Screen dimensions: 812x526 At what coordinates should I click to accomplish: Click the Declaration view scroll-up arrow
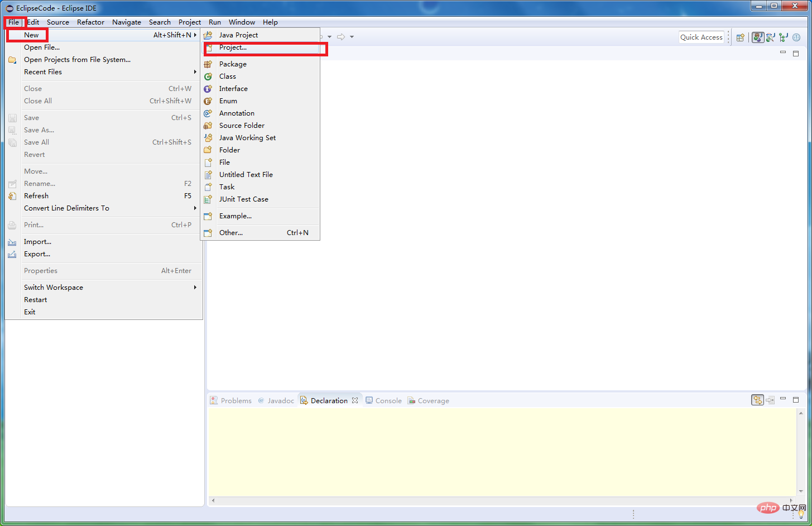[801, 413]
